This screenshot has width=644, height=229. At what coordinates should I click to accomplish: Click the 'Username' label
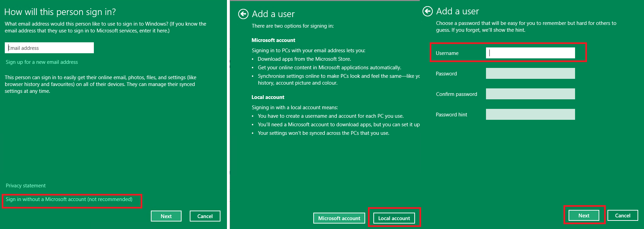[447, 53]
